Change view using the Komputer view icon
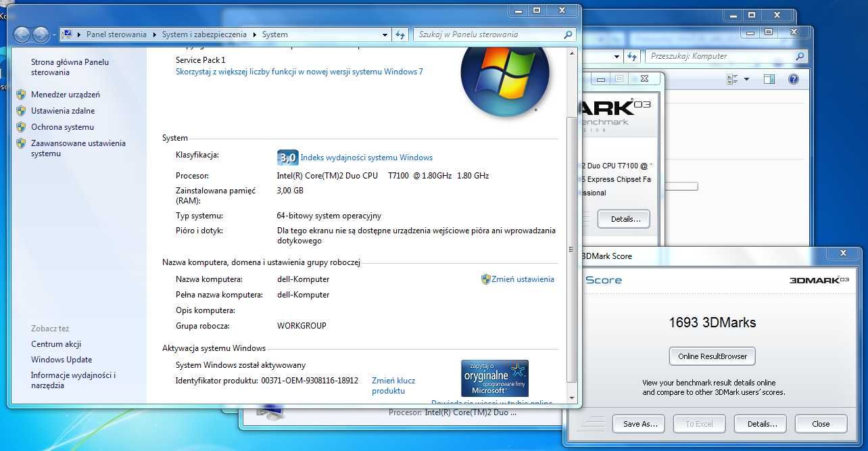The image size is (868, 451). 732,79
